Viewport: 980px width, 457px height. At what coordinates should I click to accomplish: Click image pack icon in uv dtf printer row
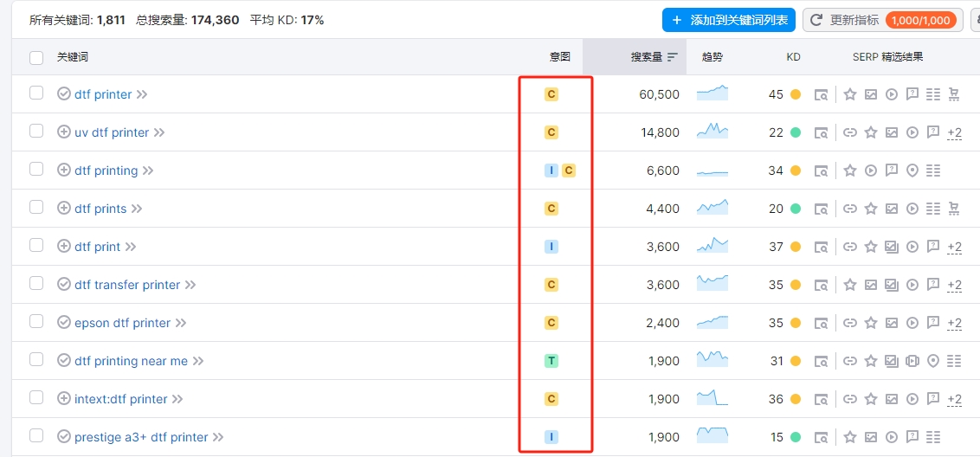pyautogui.click(x=891, y=132)
